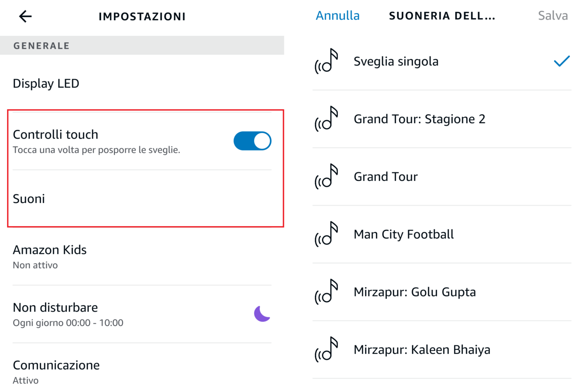This screenshot has width=588, height=391.
Task: Tap the ringtone icon beside Sveglia singola
Action: (327, 61)
